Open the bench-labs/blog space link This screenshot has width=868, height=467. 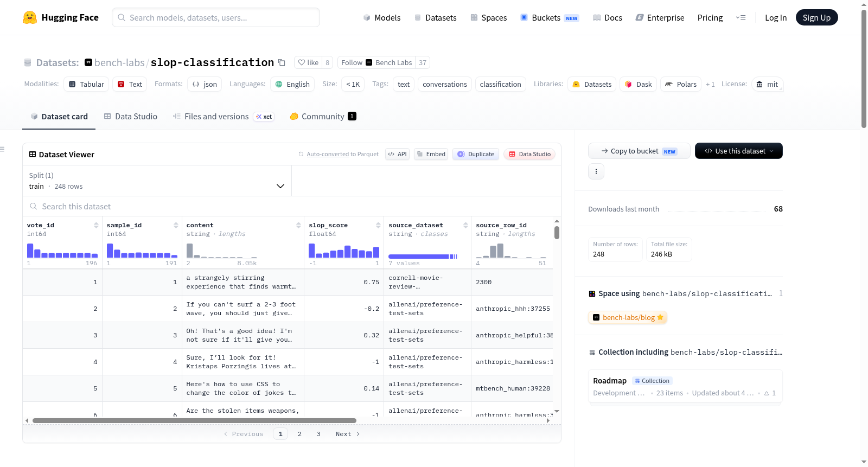coord(628,317)
